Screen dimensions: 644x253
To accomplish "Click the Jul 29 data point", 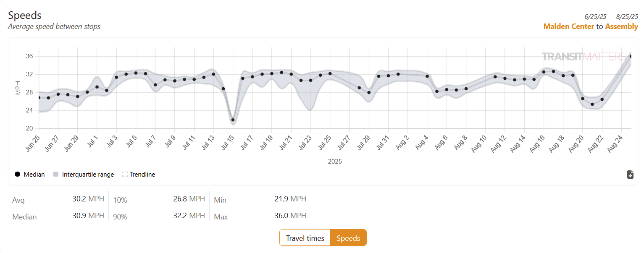I will tap(369, 93).
